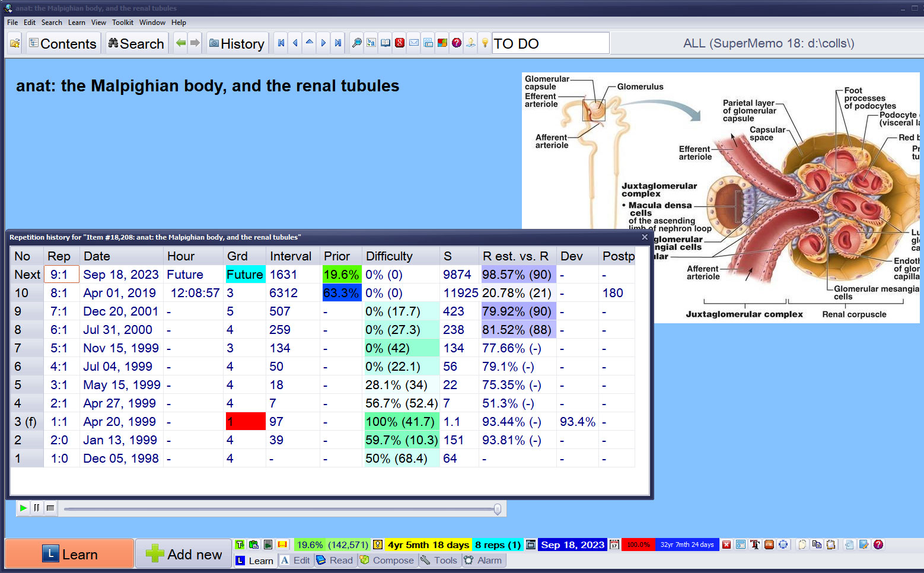Click the magnifier find icon in toolbar
Screen dimensions: 924x573
pos(356,43)
